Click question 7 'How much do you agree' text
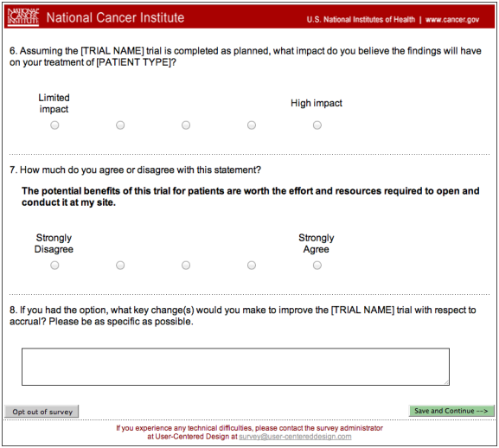This screenshot has width=499, height=448. tap(135, 170)
